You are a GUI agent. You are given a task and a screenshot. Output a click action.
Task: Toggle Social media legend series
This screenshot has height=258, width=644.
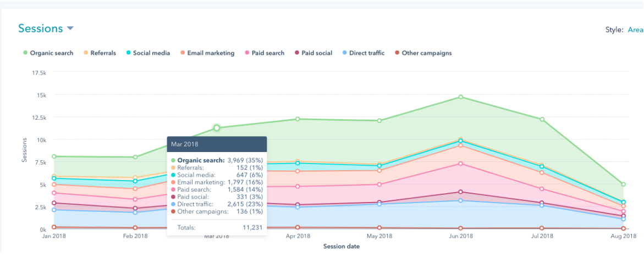[x=147, y=53]
